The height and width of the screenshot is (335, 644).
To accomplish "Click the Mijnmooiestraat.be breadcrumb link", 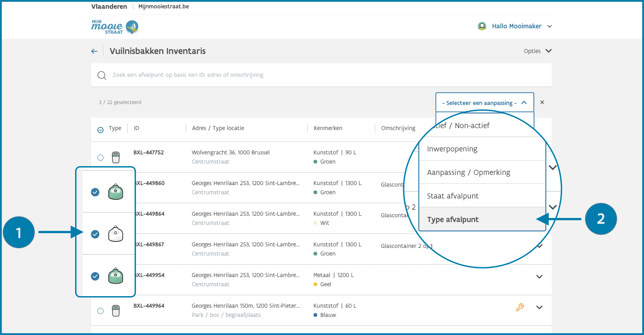I will coord(164,6).
